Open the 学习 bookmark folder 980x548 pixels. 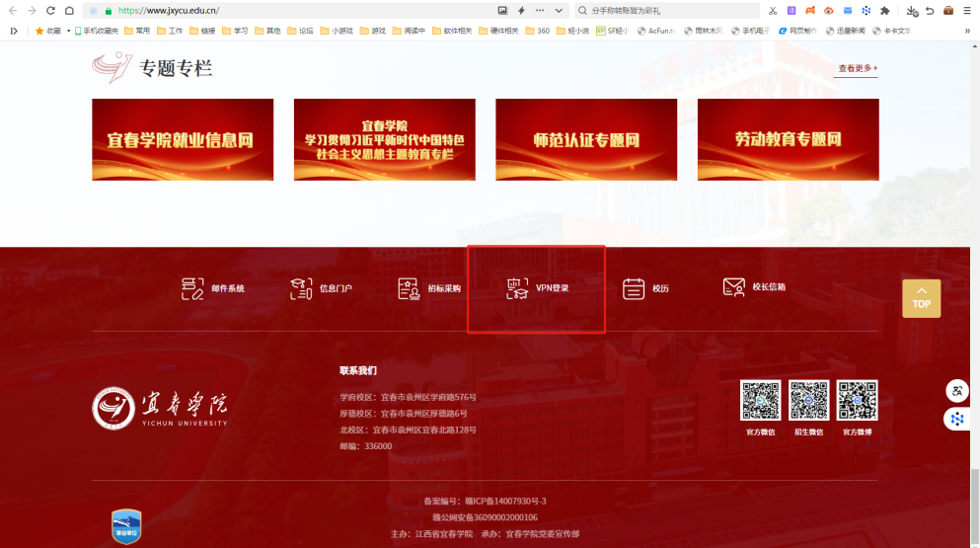point(235,31)
